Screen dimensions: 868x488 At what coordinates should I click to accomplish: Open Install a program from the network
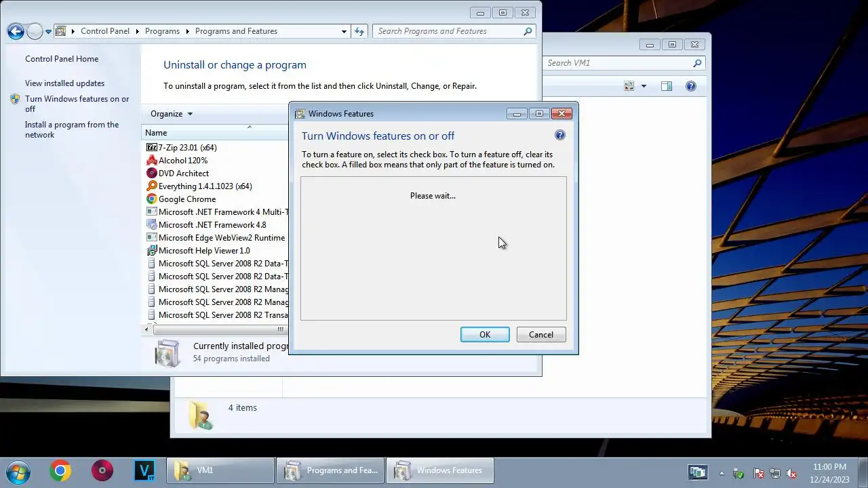coord(71,129)
